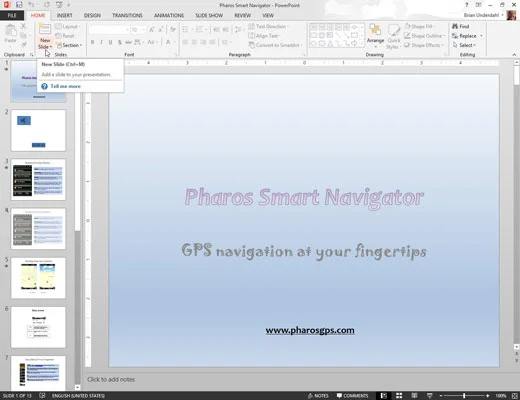Switch to SLIDE SHOW ribbon tab
The image size is (520, 400).
[209, 15]
